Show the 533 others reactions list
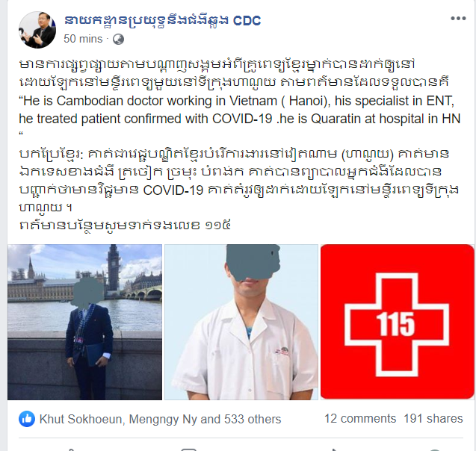The width and height of the screenshot is (476, 451). [253, 419]
